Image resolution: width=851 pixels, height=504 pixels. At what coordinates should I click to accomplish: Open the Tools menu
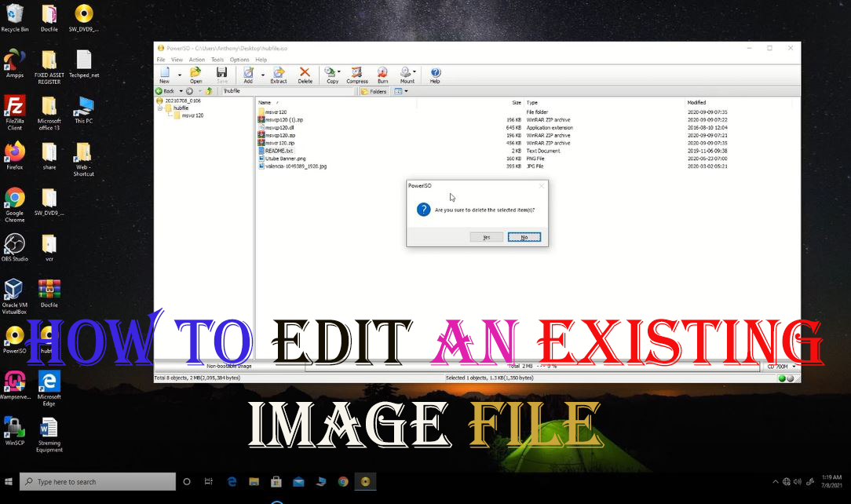(217, 59)
